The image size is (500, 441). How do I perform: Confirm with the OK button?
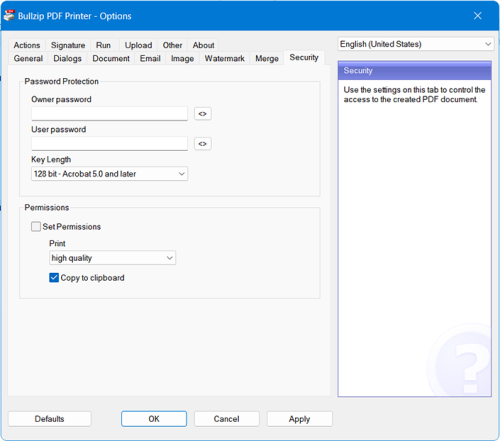point(154,419)
